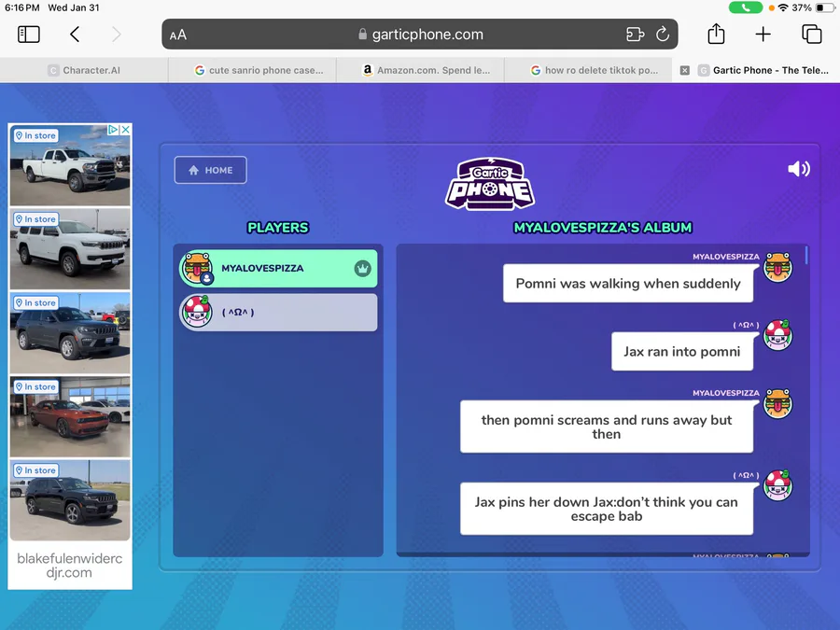Click the mushroom avatar in players list
This screenshot has height=630, width=840.
197,311
